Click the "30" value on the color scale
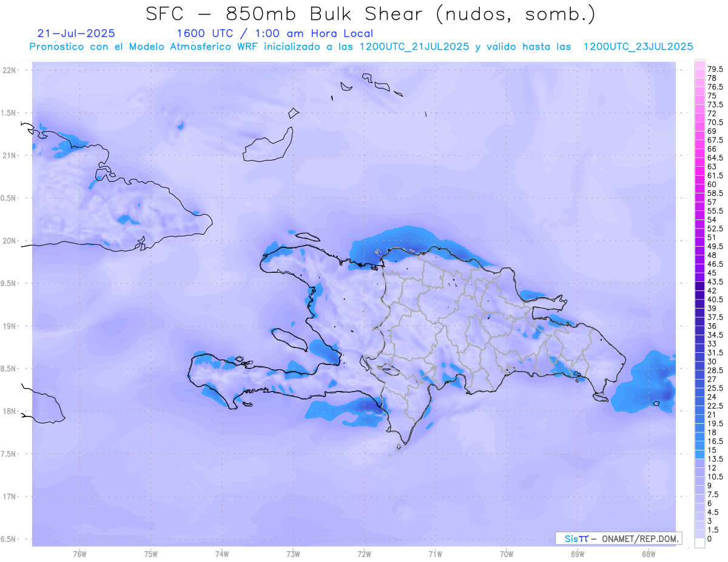Image resolution: width=728 pixels, height=562 pixels. [x=712, y=361]
